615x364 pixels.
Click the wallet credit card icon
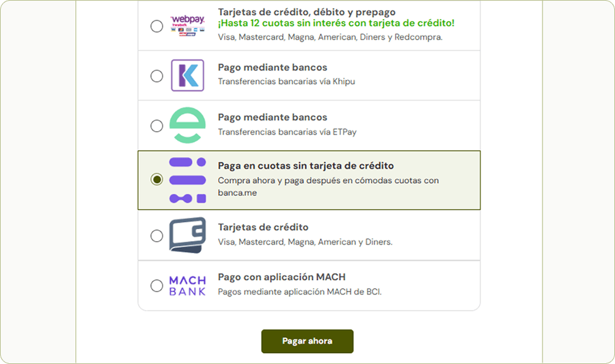click(187, 235)
